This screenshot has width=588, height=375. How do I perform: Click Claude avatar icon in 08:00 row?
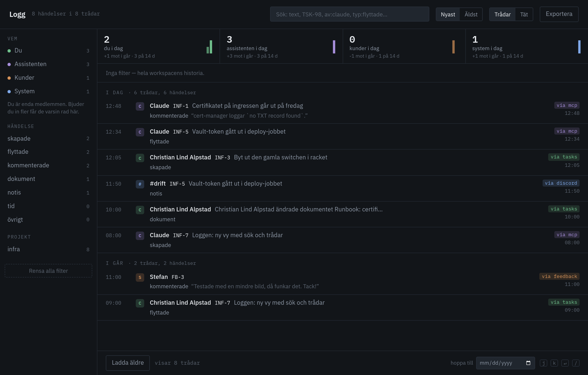coord(140,236)
